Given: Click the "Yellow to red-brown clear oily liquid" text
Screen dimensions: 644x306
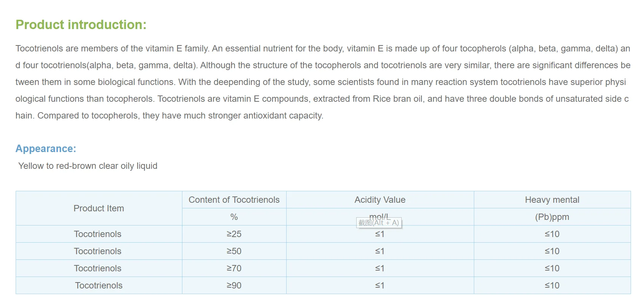Looking at the screenshot, I should point(88,166).
